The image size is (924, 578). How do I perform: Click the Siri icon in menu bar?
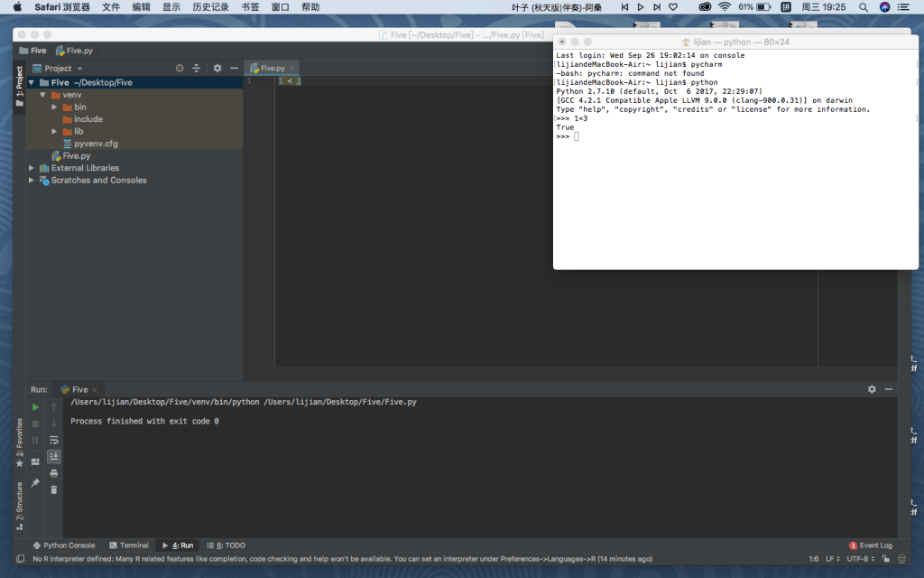[884, 7]
